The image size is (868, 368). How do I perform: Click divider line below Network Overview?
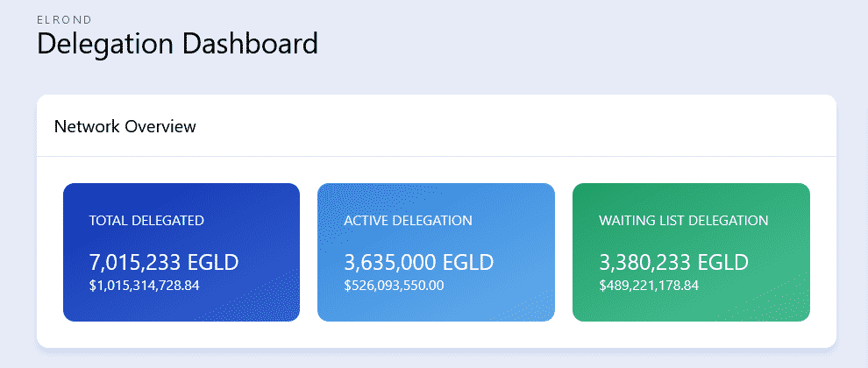pyautogui.click(x=436, y=157)
